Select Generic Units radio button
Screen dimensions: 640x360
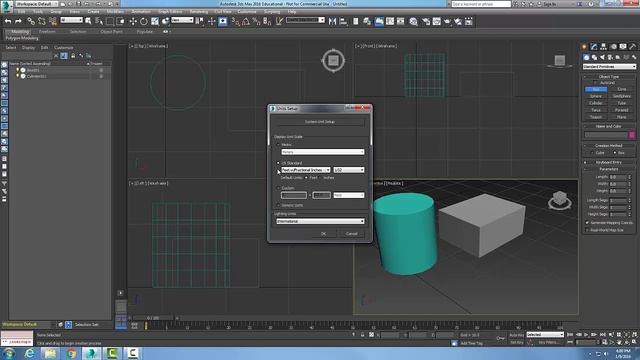coord(279,205)
